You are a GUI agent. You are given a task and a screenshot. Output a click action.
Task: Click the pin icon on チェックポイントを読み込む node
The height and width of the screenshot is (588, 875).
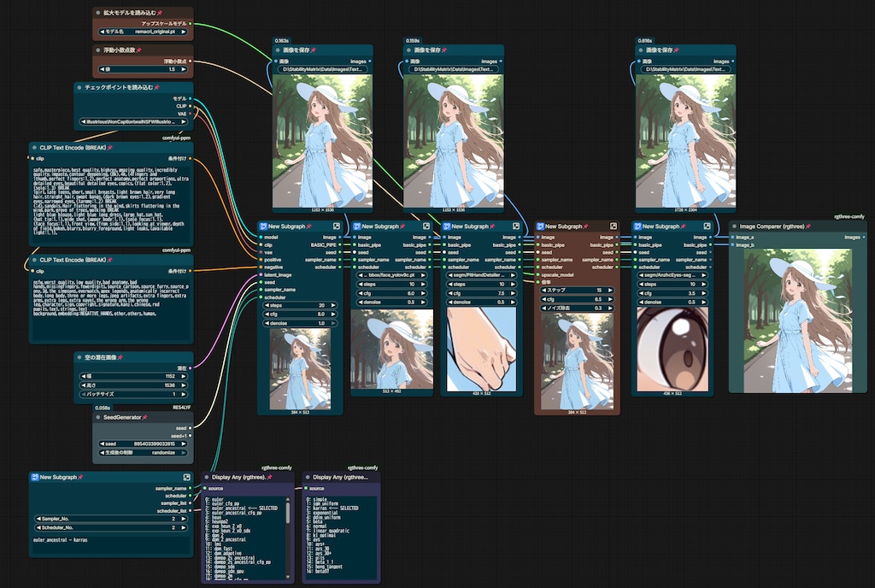tap(157, 87)
